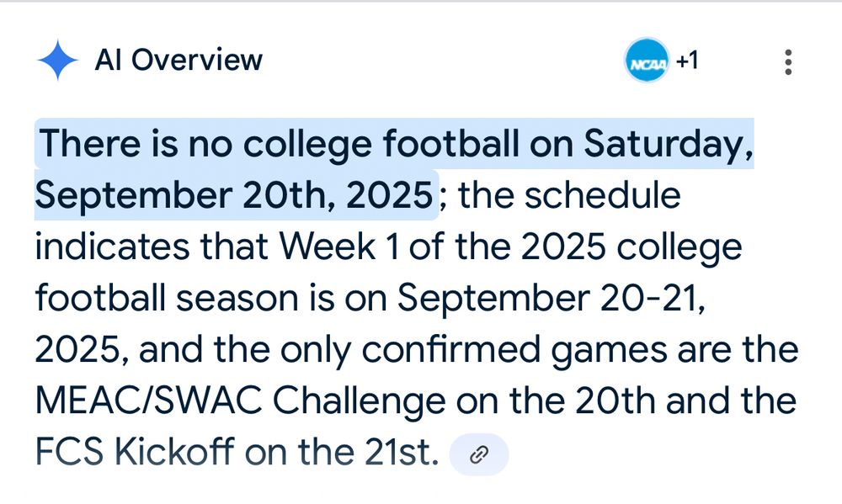This screenshot has width=842, height=504.
Task: Click the 'Week 1' text
Action: [342, 247]
